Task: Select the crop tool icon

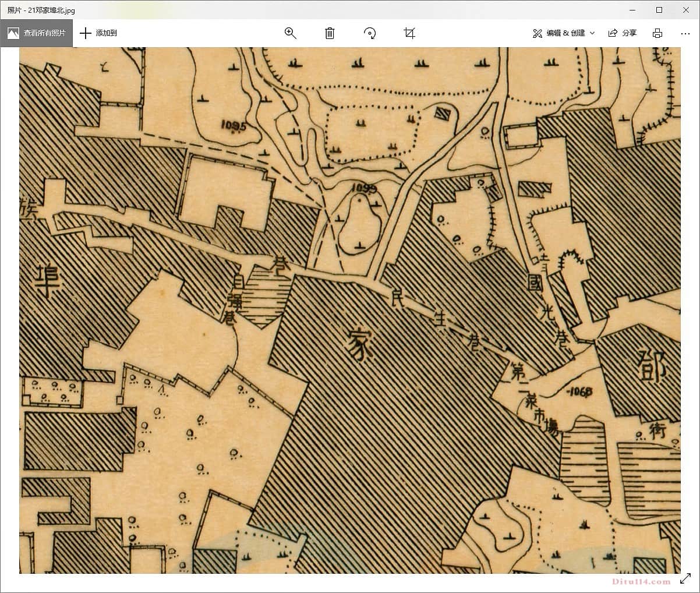Action: [409, 33]
